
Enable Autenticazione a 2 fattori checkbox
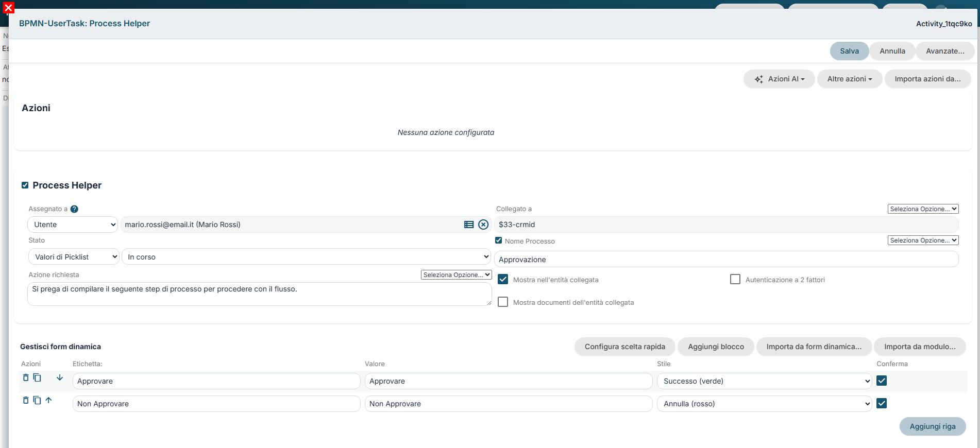pos(735,279)
